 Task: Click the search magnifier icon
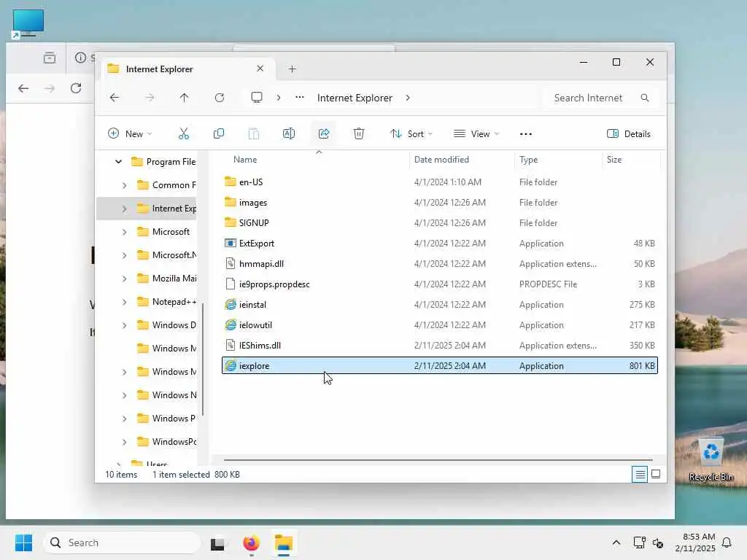(645, 98)
